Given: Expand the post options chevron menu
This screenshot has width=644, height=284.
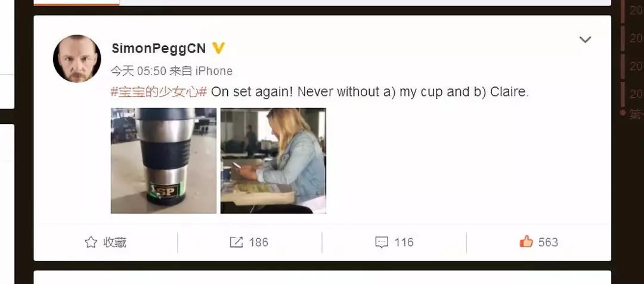Looking at the screenshot, I should 585,40.
